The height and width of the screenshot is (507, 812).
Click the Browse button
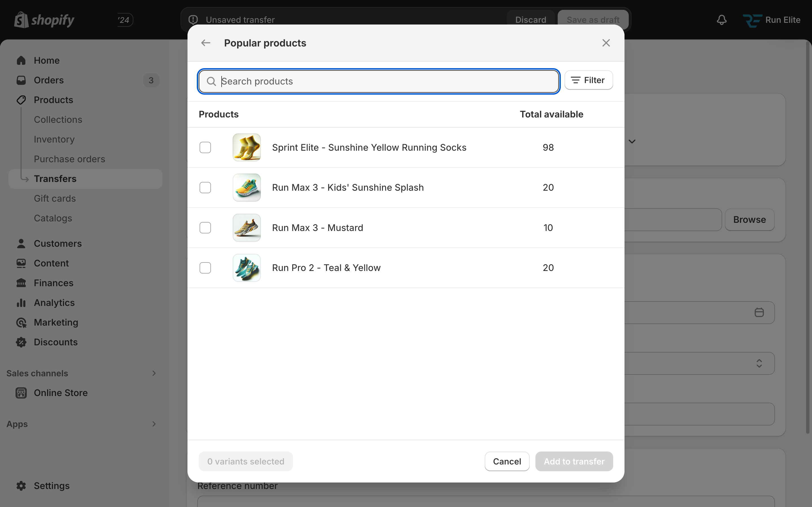coord(749,220)
